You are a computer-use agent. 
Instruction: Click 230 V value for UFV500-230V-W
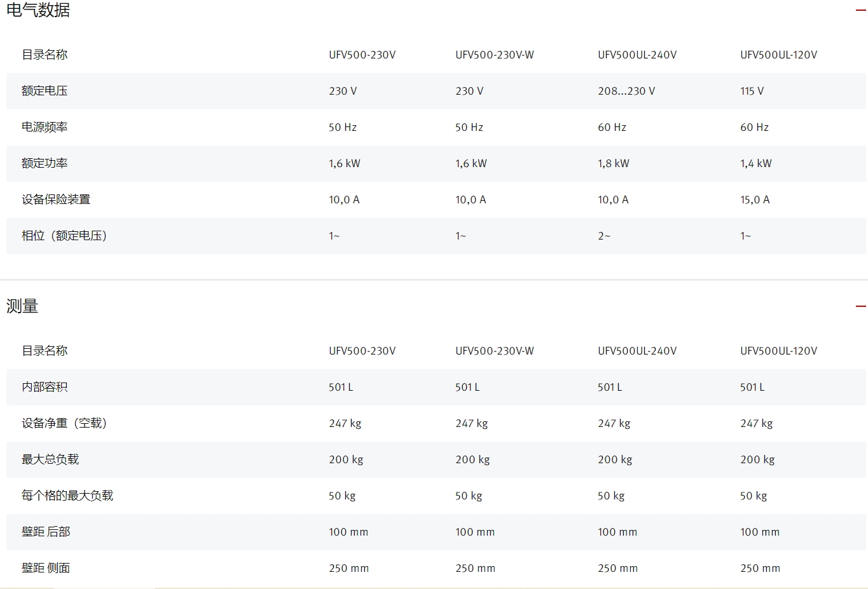[x=469, y=91]
